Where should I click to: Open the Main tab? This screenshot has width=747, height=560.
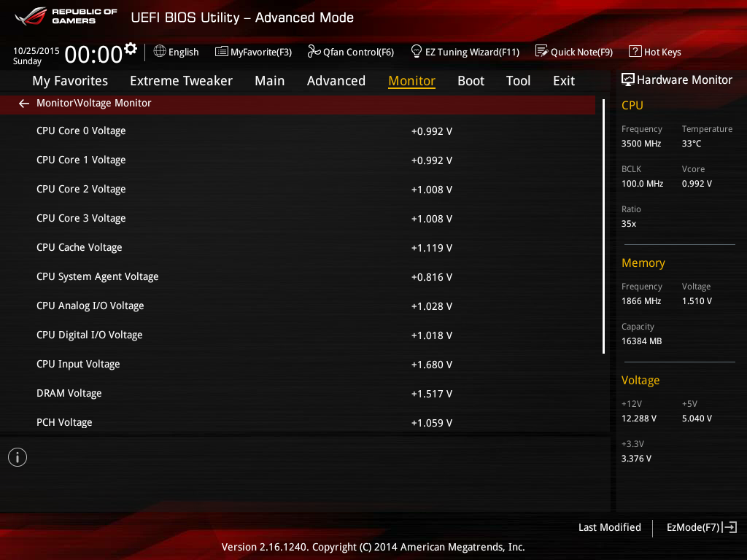(x=270, y=80)
